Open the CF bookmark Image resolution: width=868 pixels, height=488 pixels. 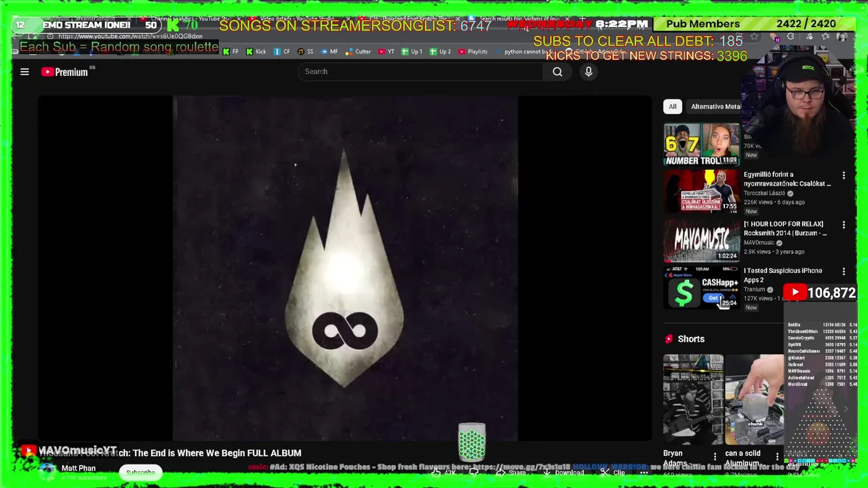(x=282, y=52)
